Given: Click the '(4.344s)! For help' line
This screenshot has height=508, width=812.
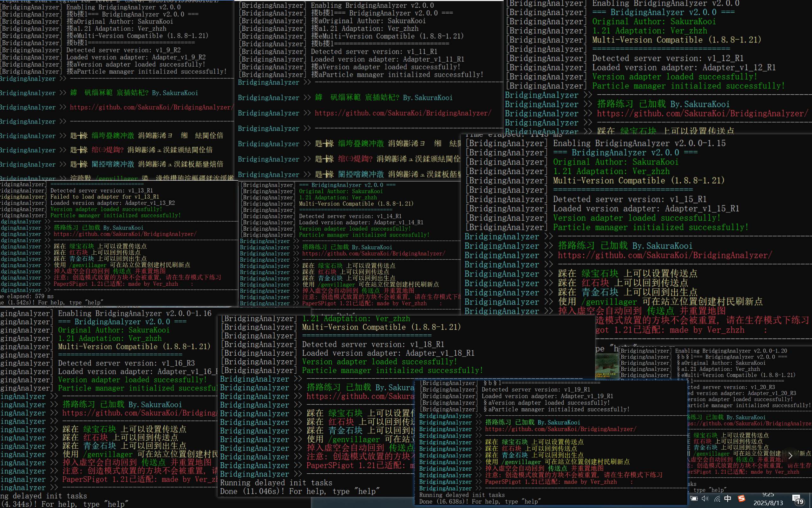Looking at the screenshot, I should (64, 504).
